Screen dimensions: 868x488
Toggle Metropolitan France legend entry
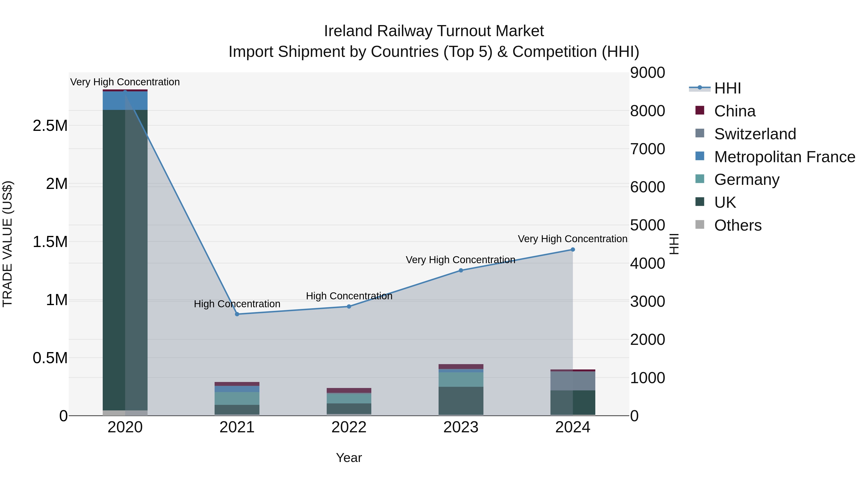(775, 157)
